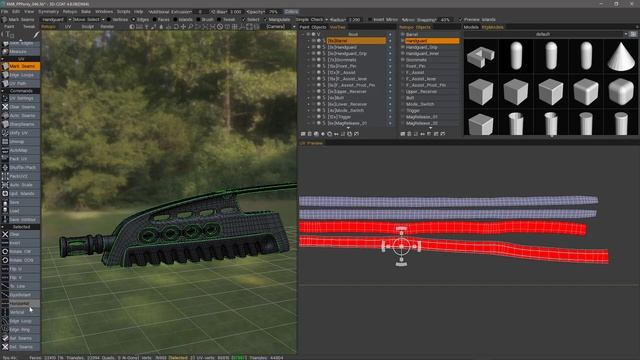Switch to the Paint room tab
Viewport: 640px width, 360px height.
(9, 27)
